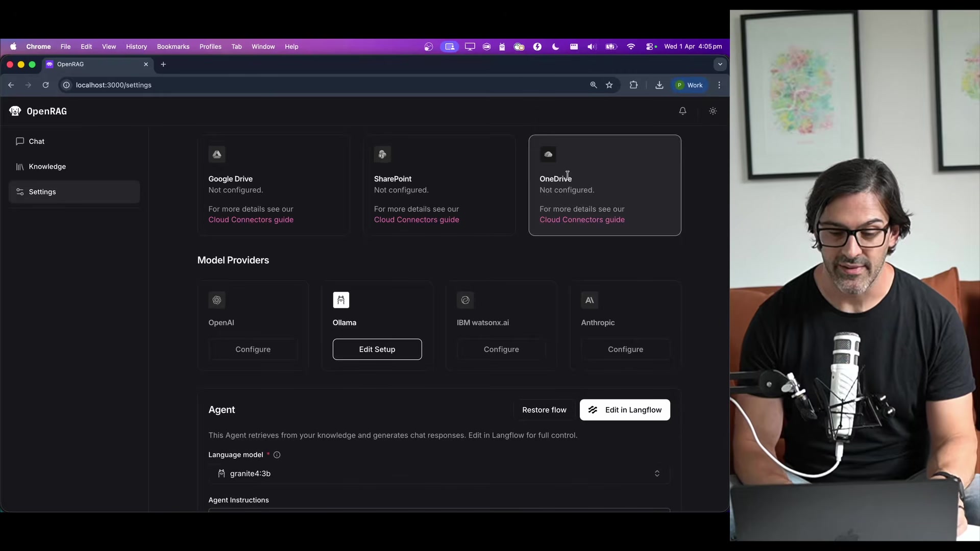Toggle Focus mode via menu bar moon
This screenshot has width=980, height=551.
point(556,46)
